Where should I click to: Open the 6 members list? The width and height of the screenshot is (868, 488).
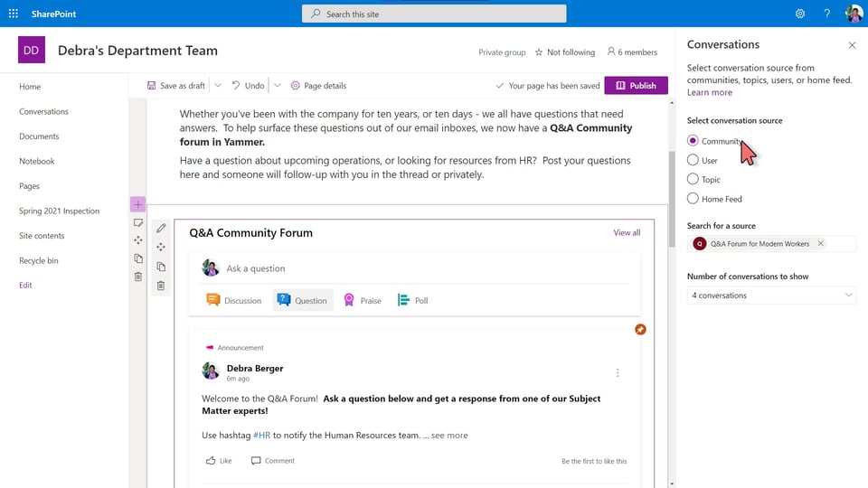pos(632,52)
